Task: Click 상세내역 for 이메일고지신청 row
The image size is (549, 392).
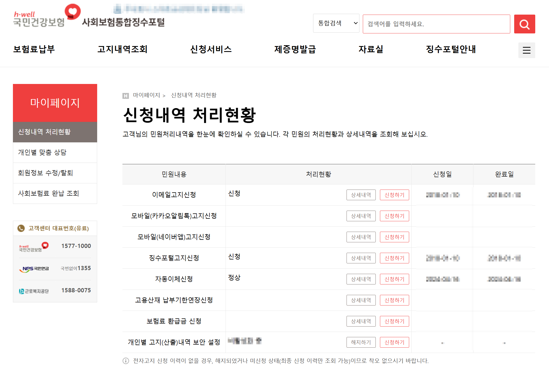Action: (361, 195)
